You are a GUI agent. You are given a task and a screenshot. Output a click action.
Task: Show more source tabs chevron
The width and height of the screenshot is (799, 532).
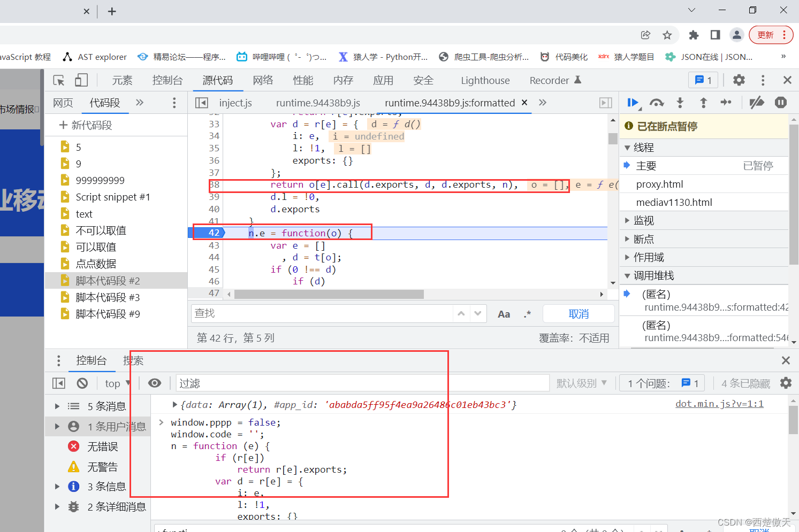pyautogui.click(x=543, y=103)
